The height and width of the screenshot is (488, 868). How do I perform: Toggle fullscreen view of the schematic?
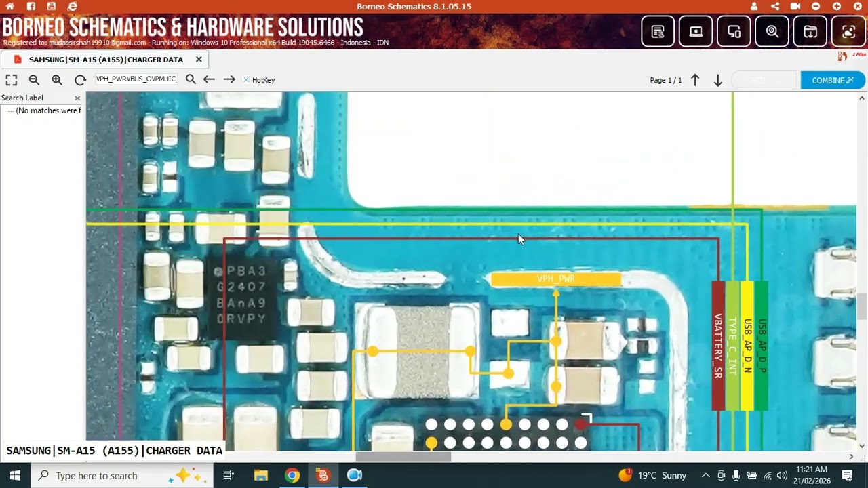tap(12, 80)
